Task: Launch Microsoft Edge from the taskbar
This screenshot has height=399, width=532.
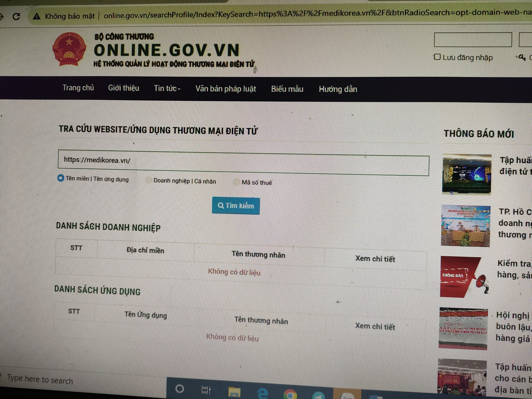Action: pyautogui.click(x=263, y=393)
